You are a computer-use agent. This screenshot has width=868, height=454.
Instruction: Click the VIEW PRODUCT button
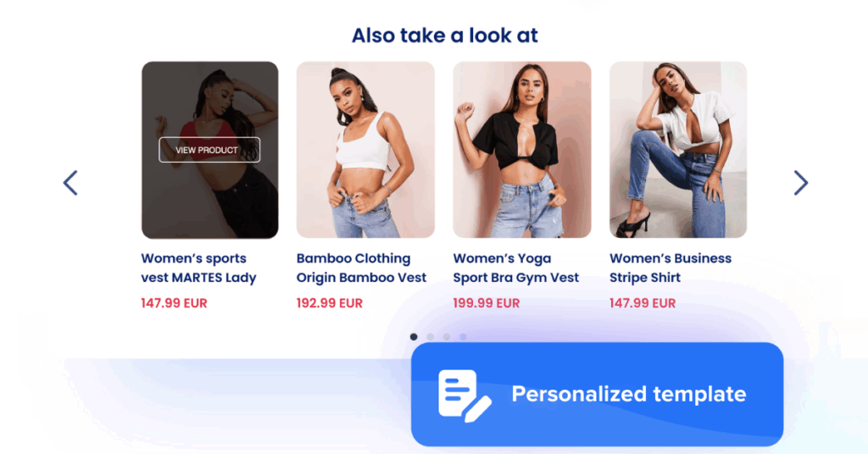(x=209, y=150)
